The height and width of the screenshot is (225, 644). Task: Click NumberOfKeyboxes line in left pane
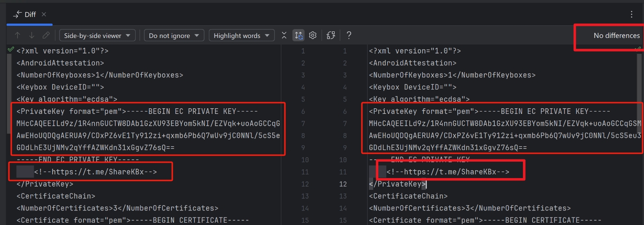click(x=100, y=75)
